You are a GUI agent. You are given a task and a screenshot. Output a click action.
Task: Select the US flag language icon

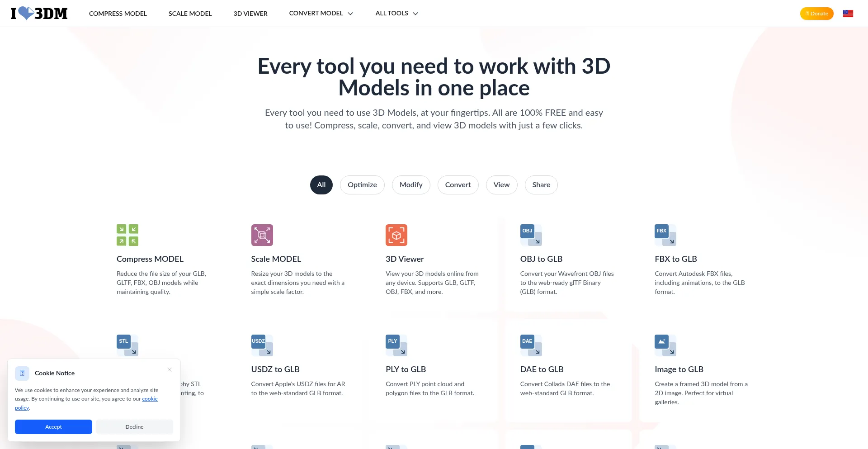[x=848, y=14]
